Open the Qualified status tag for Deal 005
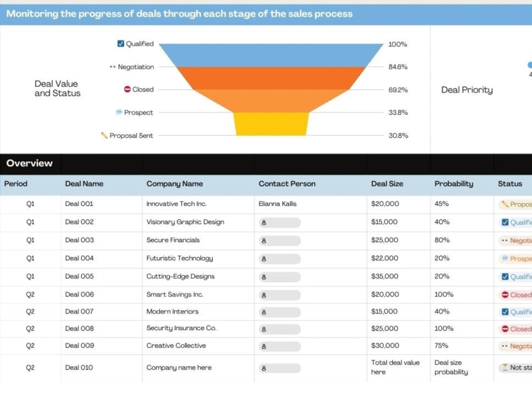 coord(516,277)
